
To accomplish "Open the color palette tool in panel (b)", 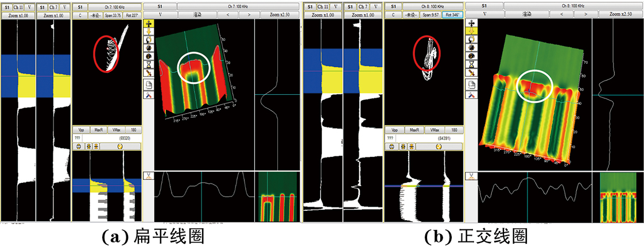I will click(x=471, y=55).
